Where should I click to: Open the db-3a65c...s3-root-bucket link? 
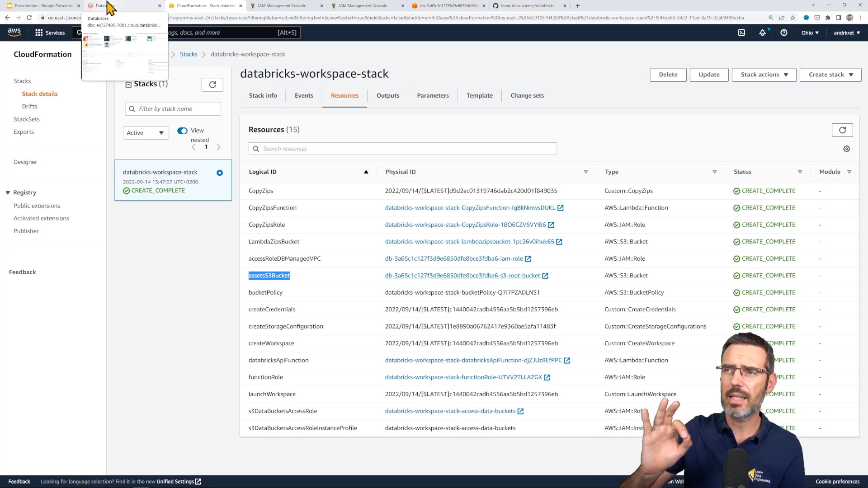(x=462, y=276)
